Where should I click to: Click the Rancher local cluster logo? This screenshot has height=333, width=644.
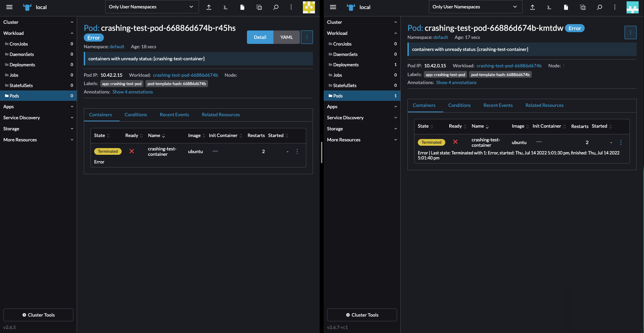[27, 7]
